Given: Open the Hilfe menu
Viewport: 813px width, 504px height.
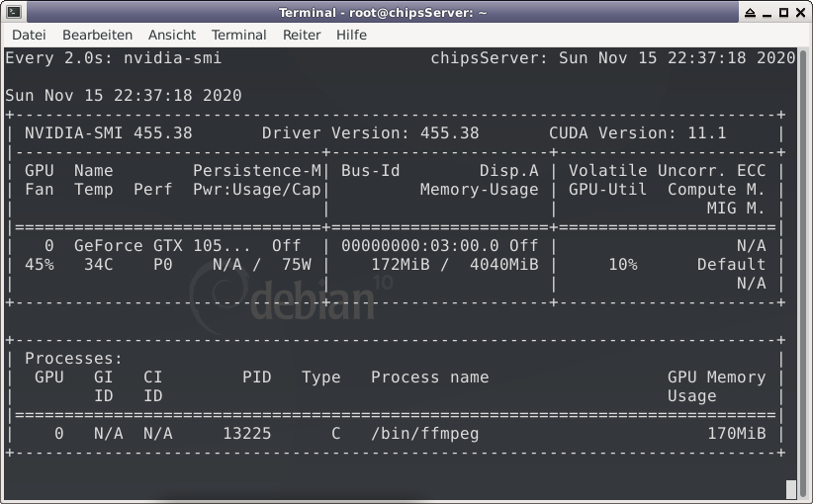Looking at the screenshot, I should 351,35.
